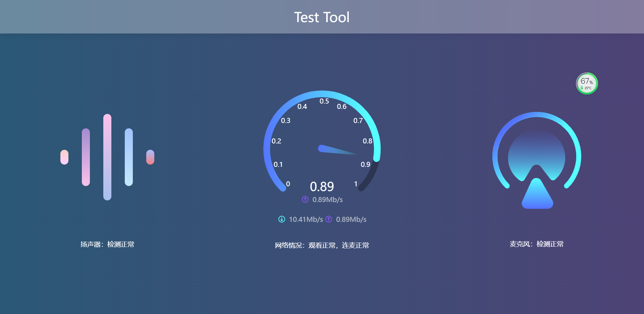Click the cyan download arrow icon
This screenshot has height=314, width=644.
point(282,219)
